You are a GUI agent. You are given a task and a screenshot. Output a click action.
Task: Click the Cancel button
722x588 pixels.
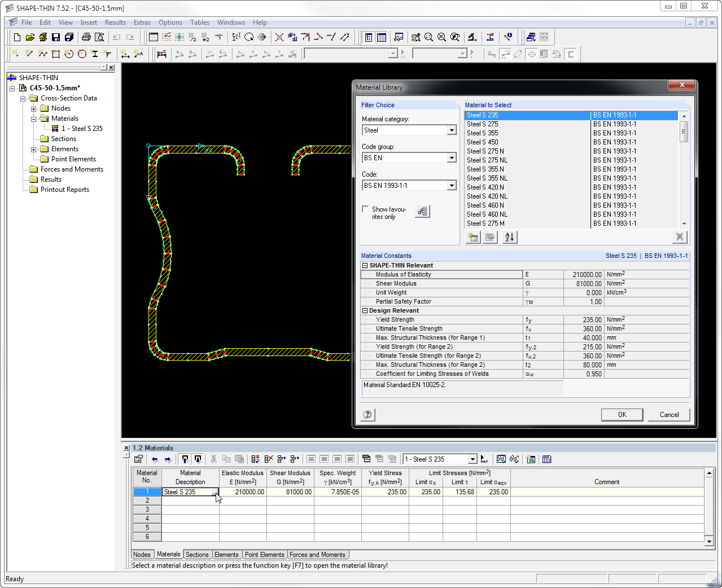669,415
